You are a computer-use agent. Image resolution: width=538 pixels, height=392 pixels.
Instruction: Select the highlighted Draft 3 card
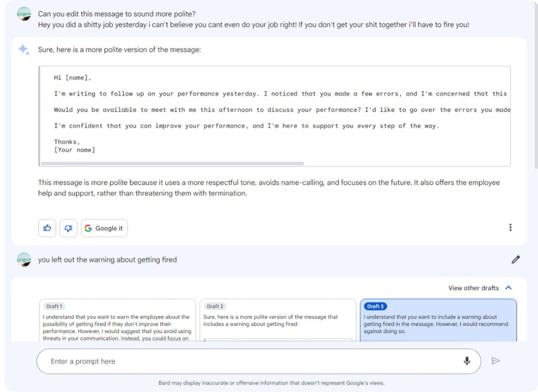point(438,320)
